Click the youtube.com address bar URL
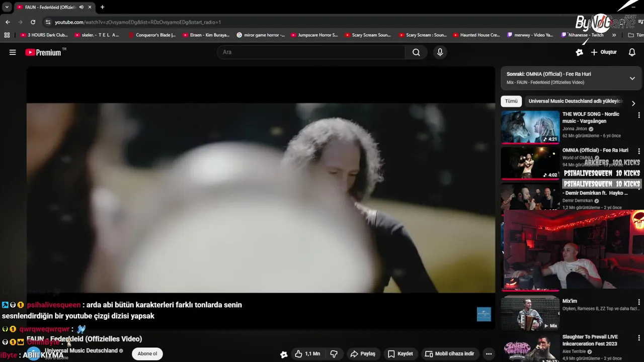 (x=137, y=22)
